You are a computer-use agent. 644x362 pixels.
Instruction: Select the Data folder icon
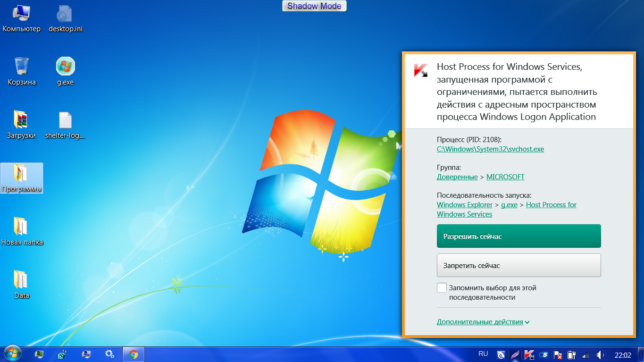pyautogui.click(x=22, y=285)
